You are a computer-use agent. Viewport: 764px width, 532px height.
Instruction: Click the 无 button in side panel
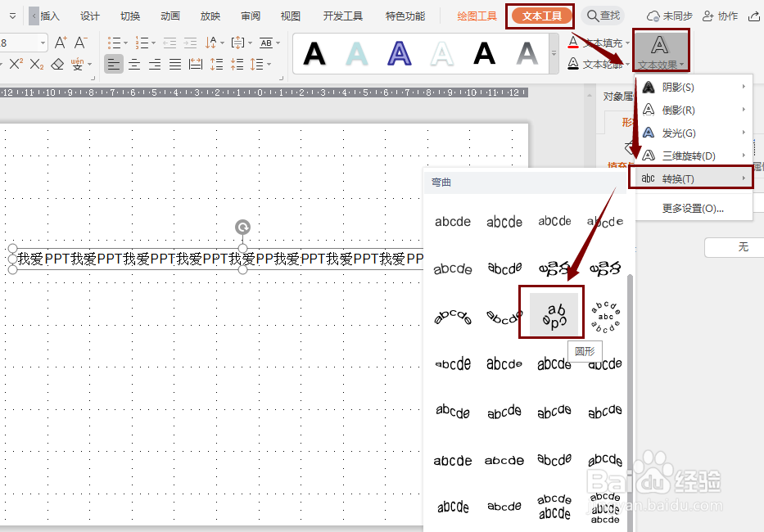tap(735, 247)
